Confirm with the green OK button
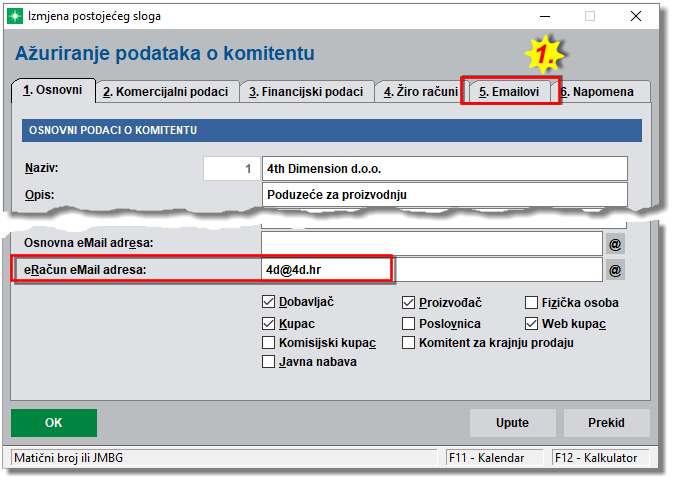This screenshot has width=675, height=482. pyautogui.click(x=54, y=423)
